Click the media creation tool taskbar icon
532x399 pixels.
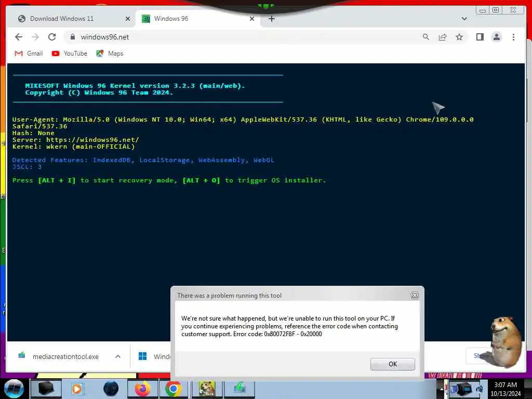click(x=239, y=389)
